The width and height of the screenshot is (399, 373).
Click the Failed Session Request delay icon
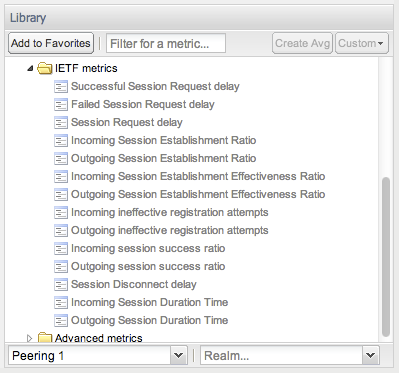point(61,105)
